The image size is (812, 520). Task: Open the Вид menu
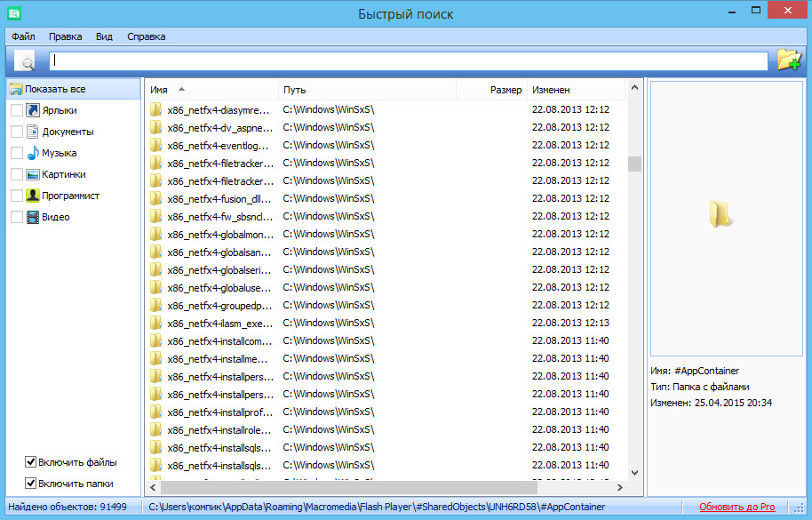[x=104, y=36]
